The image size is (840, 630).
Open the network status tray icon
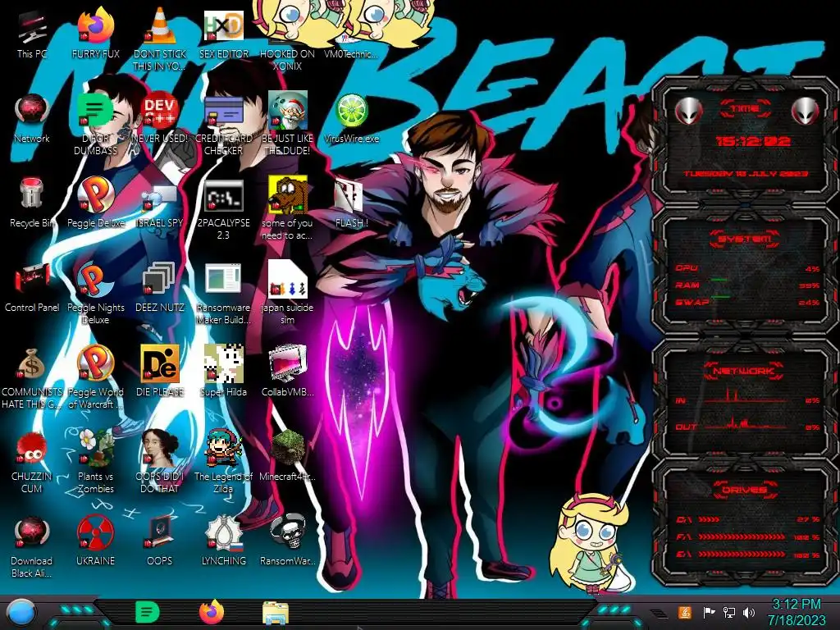[x=729, y=612]
